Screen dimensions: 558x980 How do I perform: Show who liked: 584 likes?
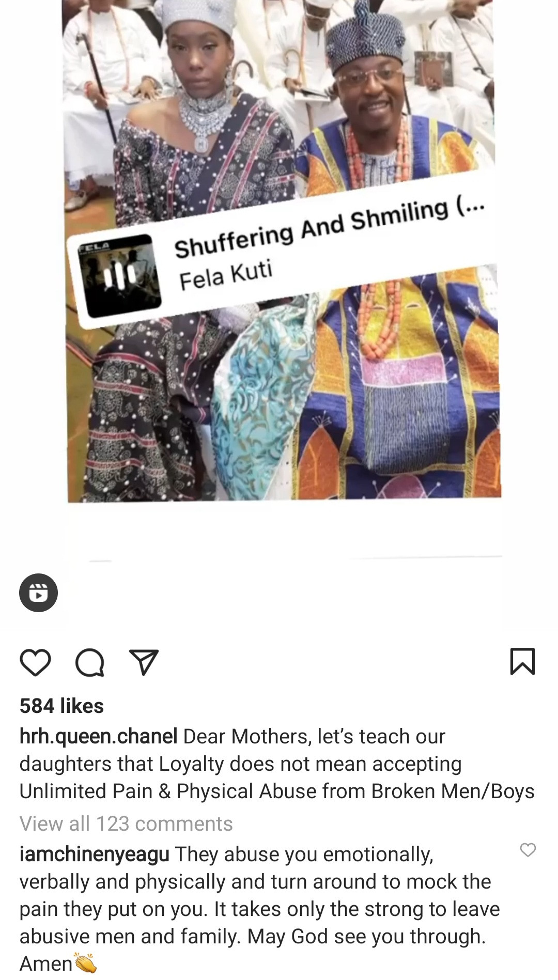(61, 706)
